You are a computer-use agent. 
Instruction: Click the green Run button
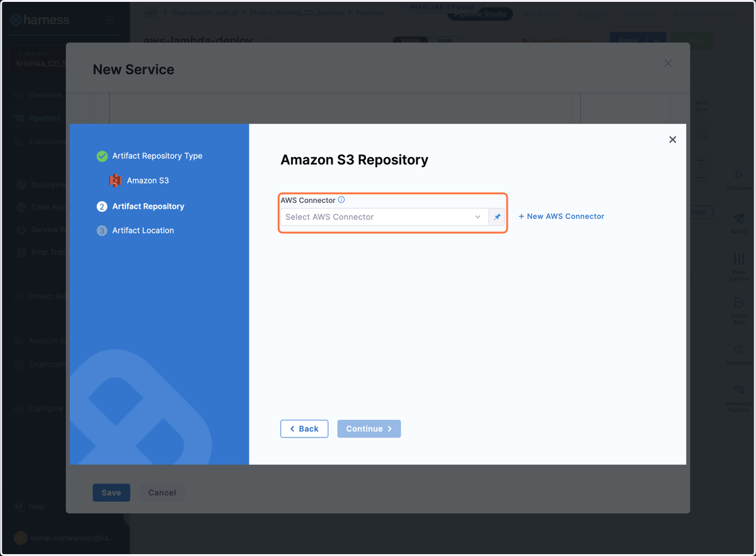pos(692,41)
